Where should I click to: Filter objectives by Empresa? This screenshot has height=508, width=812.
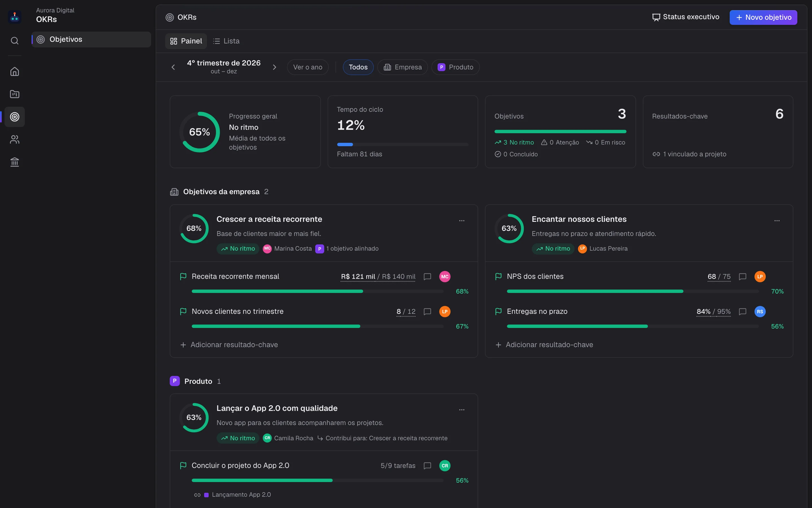(402, 67)
